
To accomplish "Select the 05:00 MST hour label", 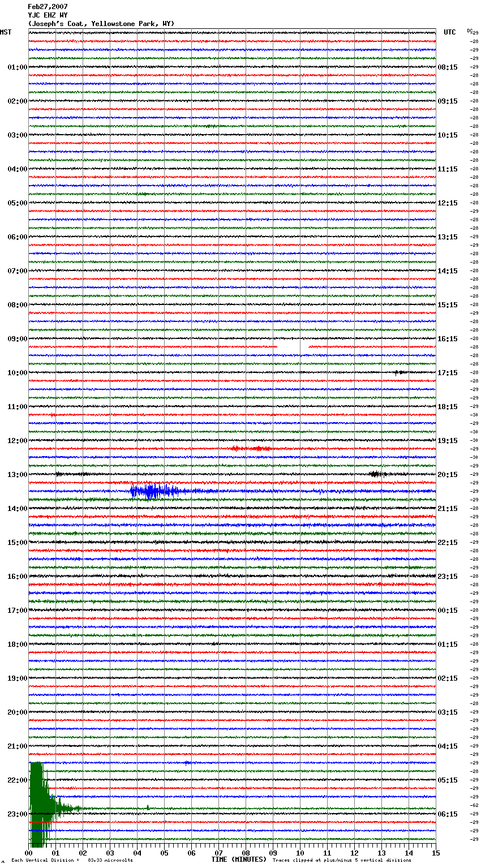I will tap(18, 203).
